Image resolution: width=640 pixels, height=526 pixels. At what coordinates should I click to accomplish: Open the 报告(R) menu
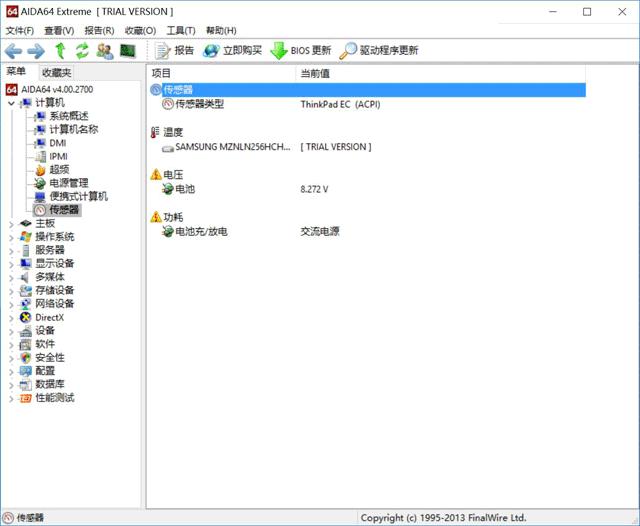[x=99, y=31]
